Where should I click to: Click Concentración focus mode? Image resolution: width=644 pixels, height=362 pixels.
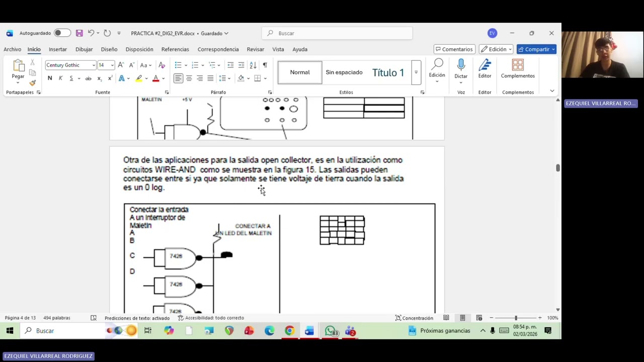[414, 318]
